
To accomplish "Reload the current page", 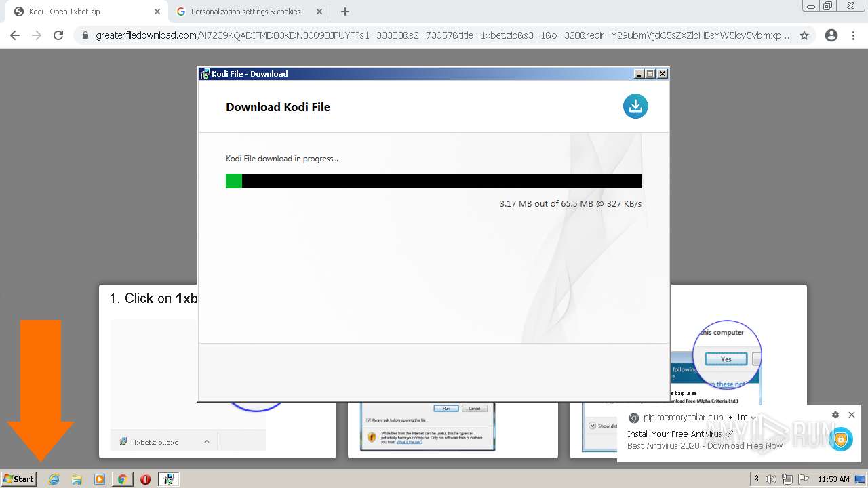I will (x=58, y=35).
